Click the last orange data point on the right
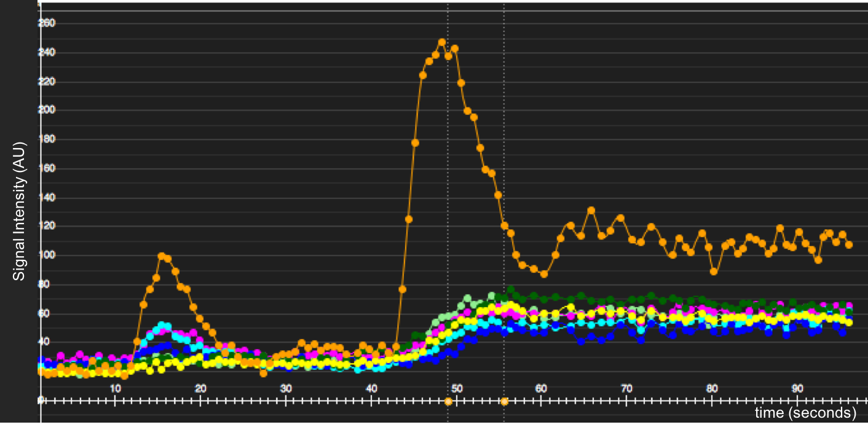 (849, 244)
